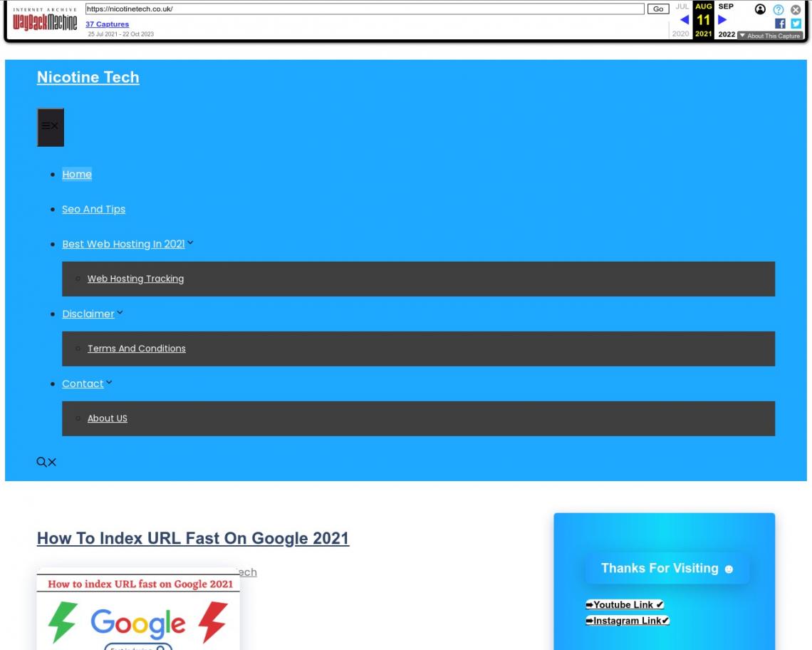Viewport: 812px width, 650px height.
Task: Expand Best Web Hosting In 2021 submenu
Action: pos(190,243)
